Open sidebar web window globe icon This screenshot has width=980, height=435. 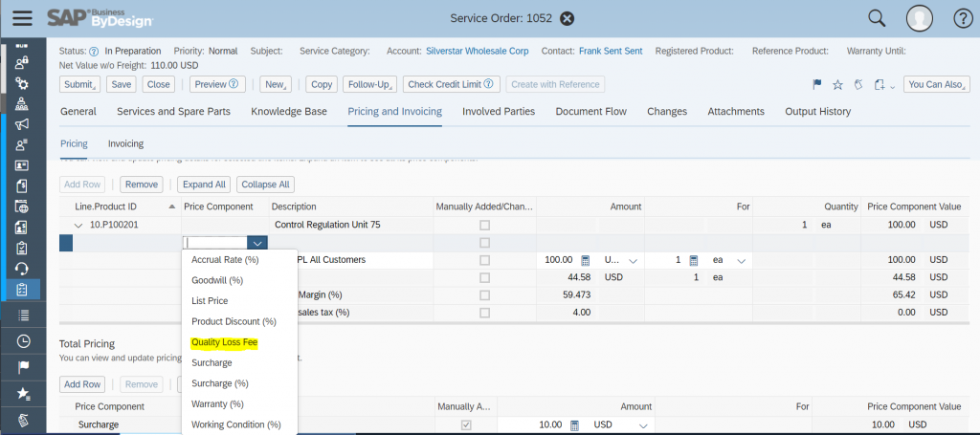coord(22,207)
